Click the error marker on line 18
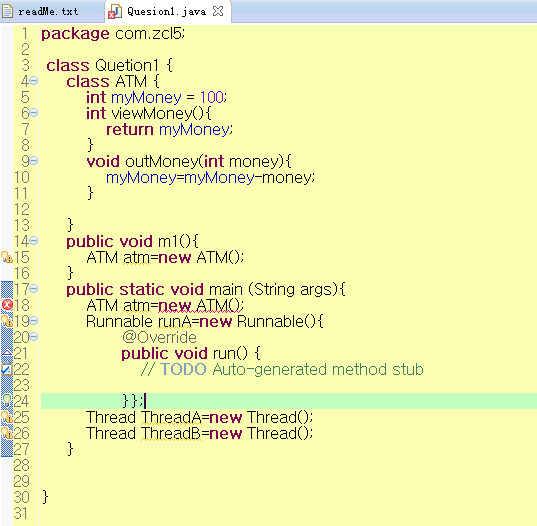The image size is (537, 526). (7, 305)
